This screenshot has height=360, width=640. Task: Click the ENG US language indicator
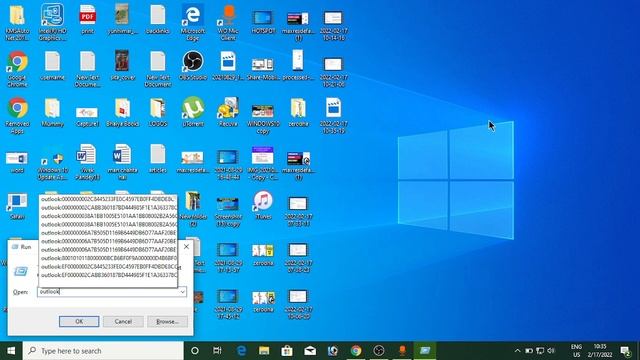click(x=576, y=351)
